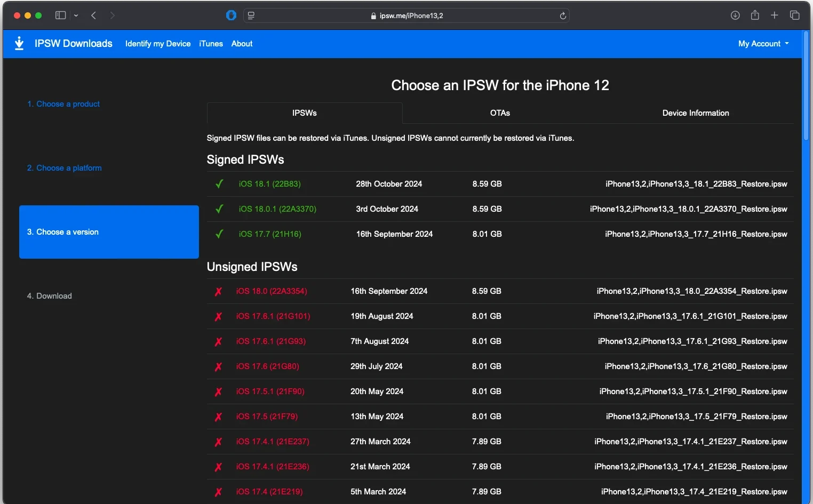Click the green checkmark beside iOS 18.1

(219, 184)
